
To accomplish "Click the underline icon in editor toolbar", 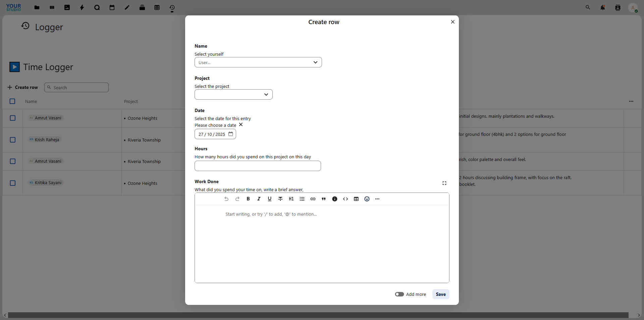I will [269, 199].
